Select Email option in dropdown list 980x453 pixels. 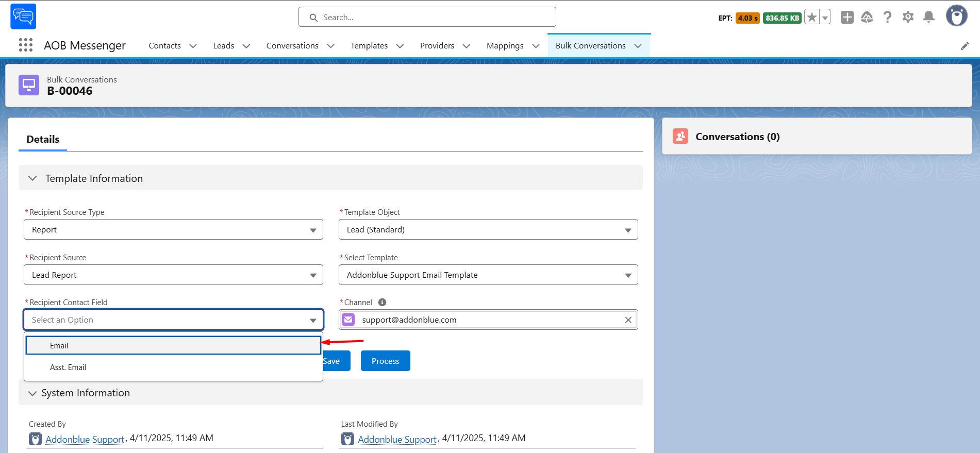click(x=173, y=345)
